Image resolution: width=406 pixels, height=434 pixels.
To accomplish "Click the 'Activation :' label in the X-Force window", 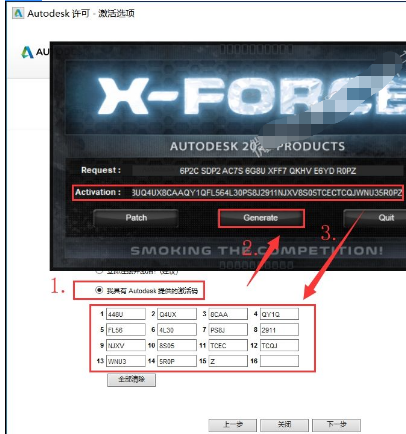I will pos(98,192).
